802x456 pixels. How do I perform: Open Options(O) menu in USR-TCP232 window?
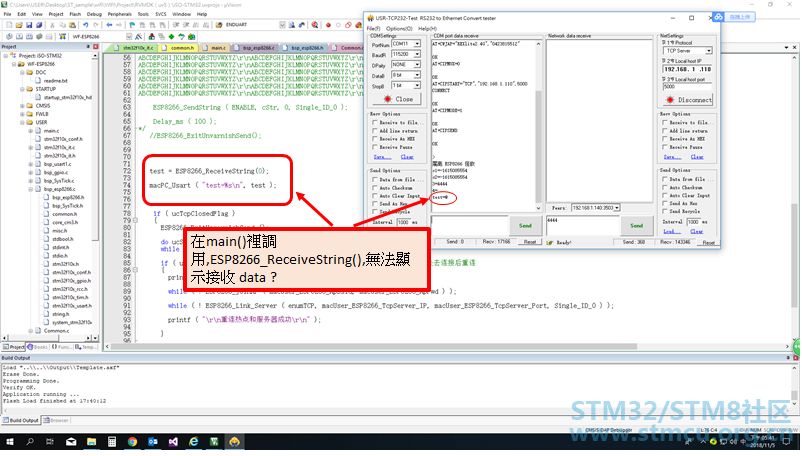[x=399, y=29]
